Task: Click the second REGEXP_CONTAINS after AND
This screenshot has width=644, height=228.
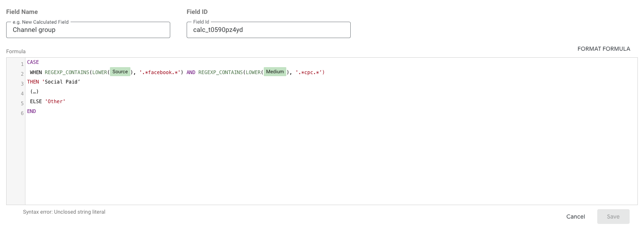Action: (220, 72)
